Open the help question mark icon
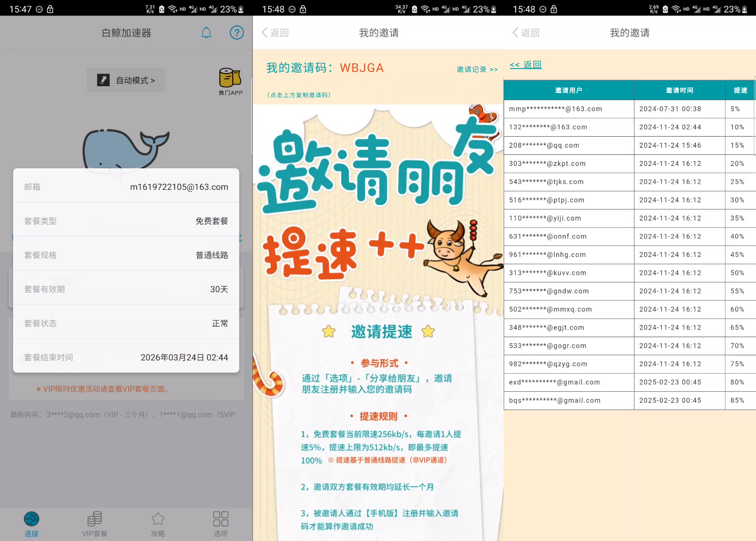756x541 pixels. click(x=236, y=33)
